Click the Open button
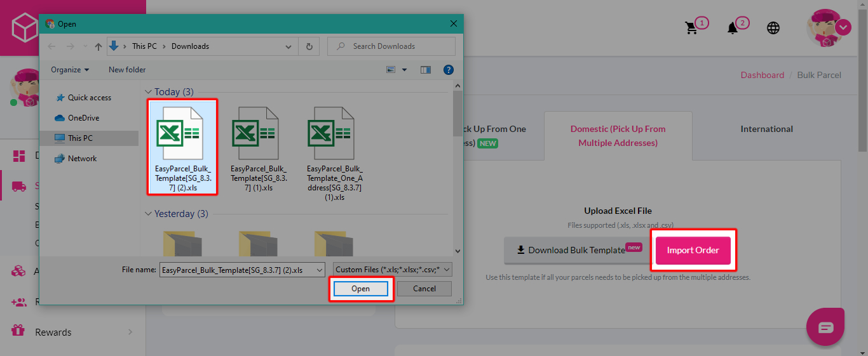868x356 pixels. pos(361,289)
